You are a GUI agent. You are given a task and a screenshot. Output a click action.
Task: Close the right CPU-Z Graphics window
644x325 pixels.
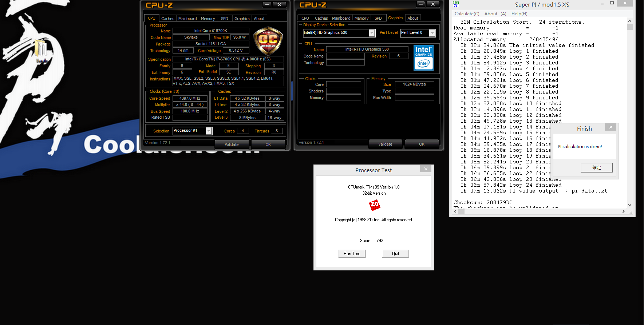(433, 4)
